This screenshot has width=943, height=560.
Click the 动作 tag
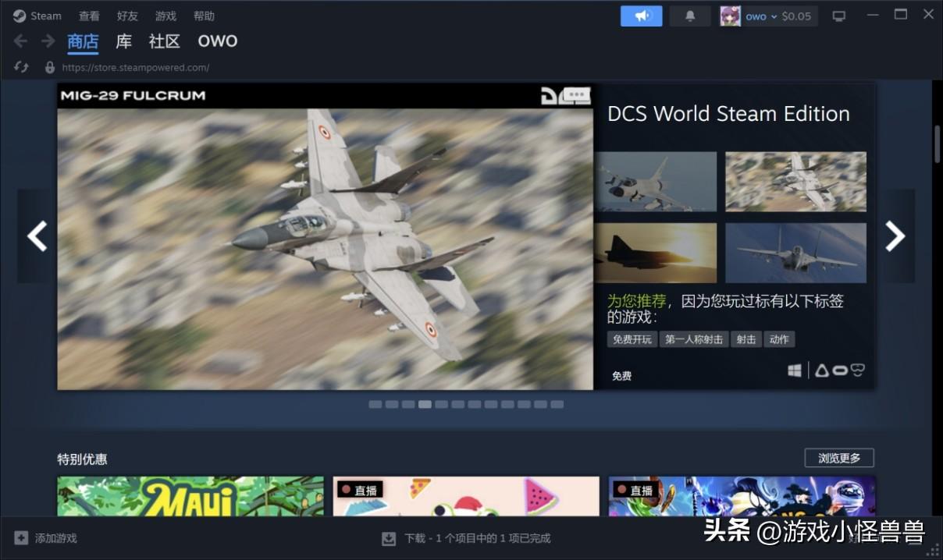pyautogui.click(x=779, y=339)
